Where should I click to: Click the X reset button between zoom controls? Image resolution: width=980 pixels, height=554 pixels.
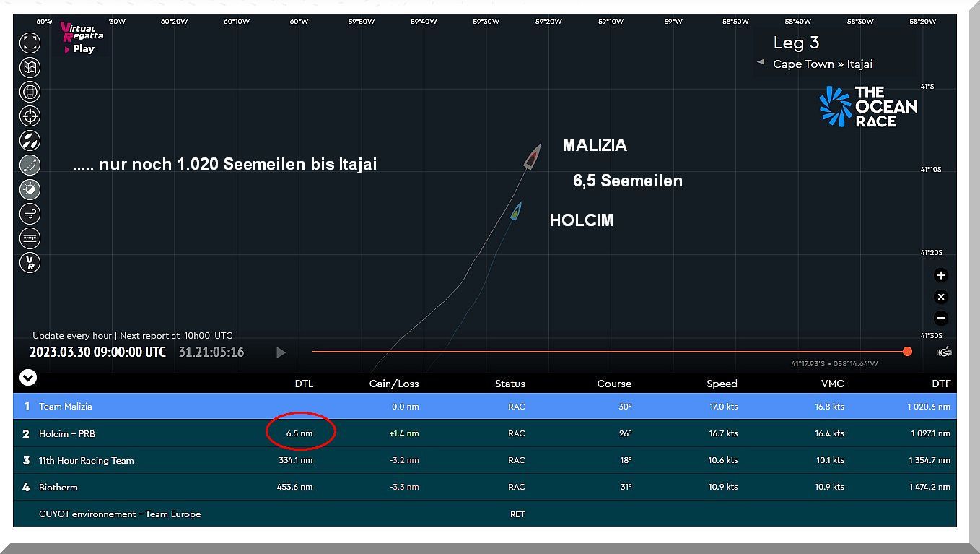pos(940,297)
